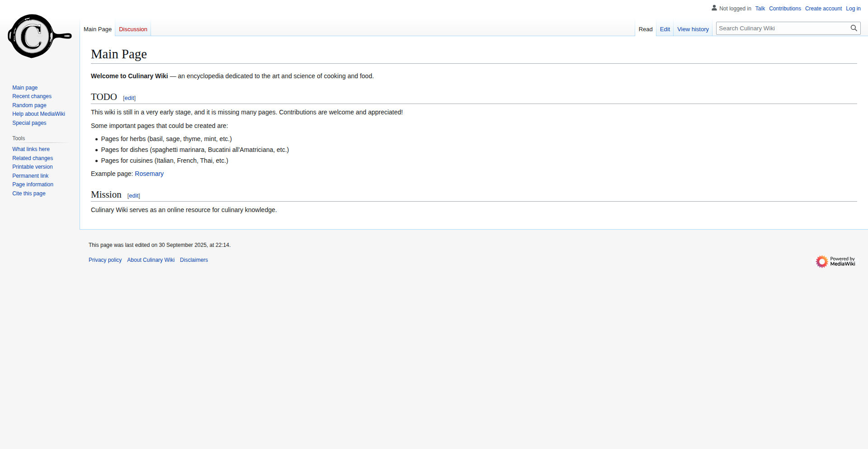Open the Discussion tab
Viewport: 868px width, 449px height.
click(x=133, y=29)
